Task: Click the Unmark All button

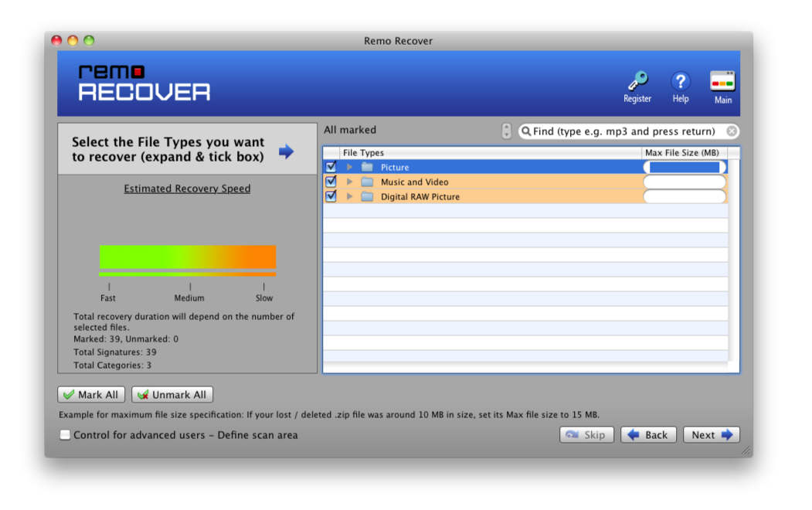Action: pyautogui.click(x=172, y=395)
